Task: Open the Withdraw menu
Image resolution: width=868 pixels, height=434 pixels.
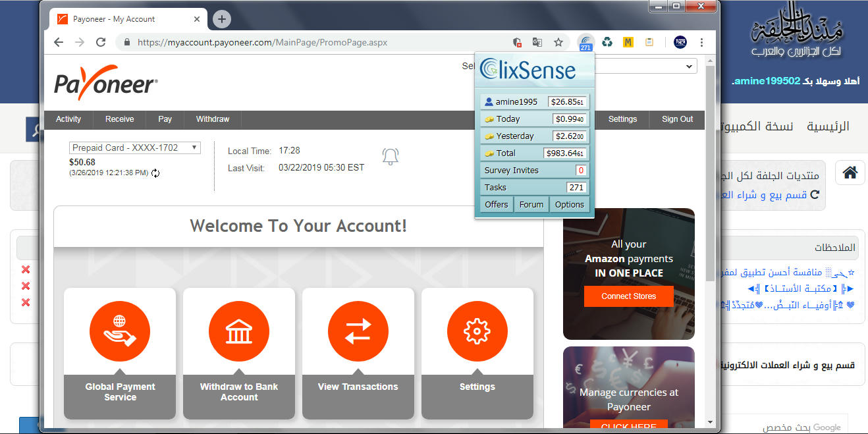Action: pos(213,119)
